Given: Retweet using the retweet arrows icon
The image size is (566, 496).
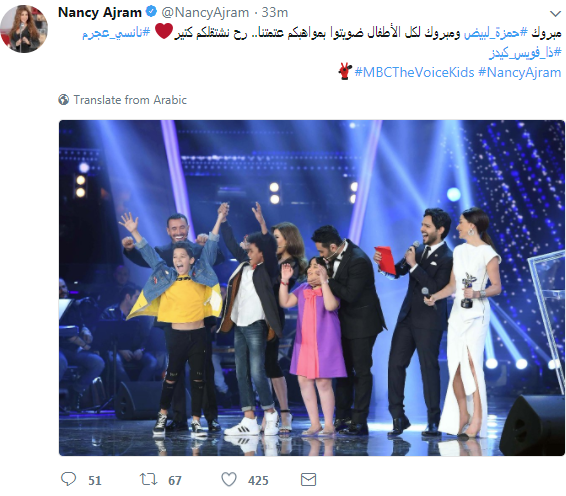Looking at the screenshot, I should click(148, 479).
